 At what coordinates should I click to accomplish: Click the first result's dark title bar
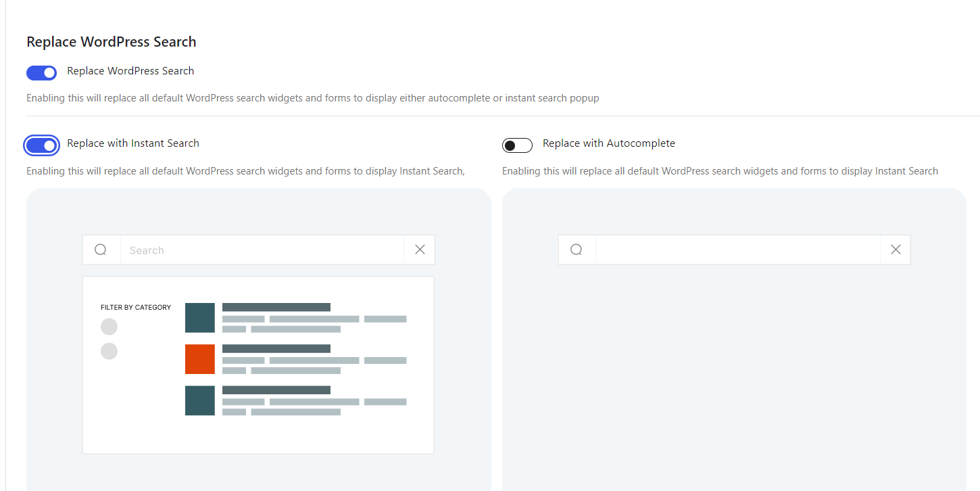tap(276, 307)
